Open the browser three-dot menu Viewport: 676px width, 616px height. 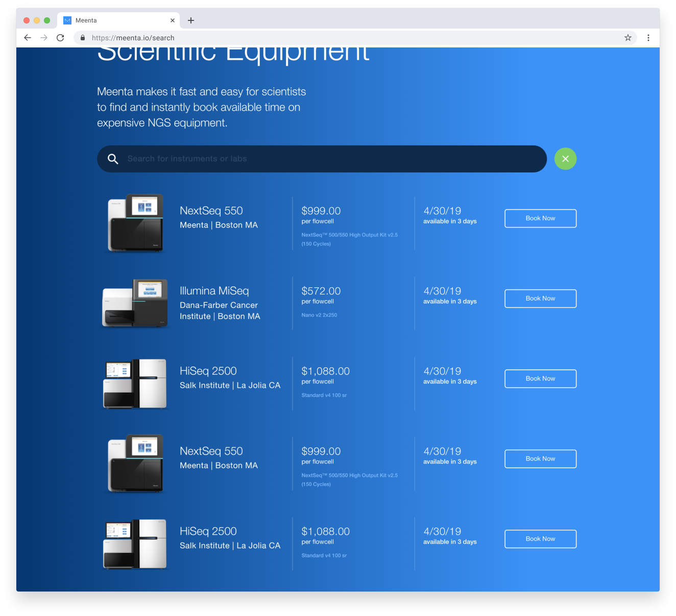[x=648, y=38]
